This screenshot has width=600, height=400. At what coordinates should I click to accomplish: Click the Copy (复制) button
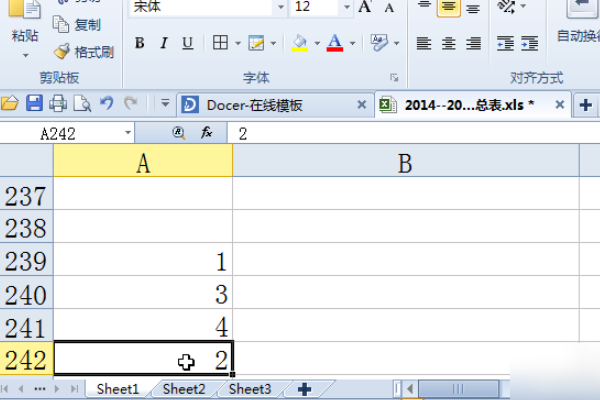click(77, 24)
